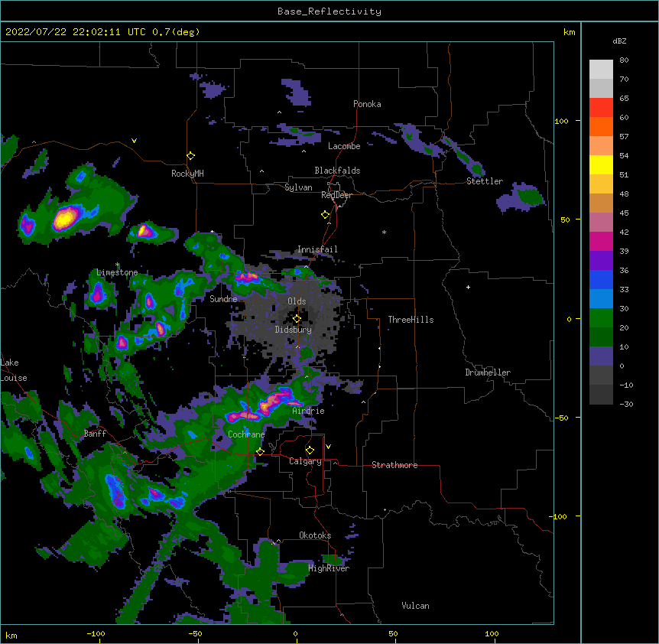Click the RockyMH label
This screenshot has width=659, height=644.
click(x=187, y=174)
